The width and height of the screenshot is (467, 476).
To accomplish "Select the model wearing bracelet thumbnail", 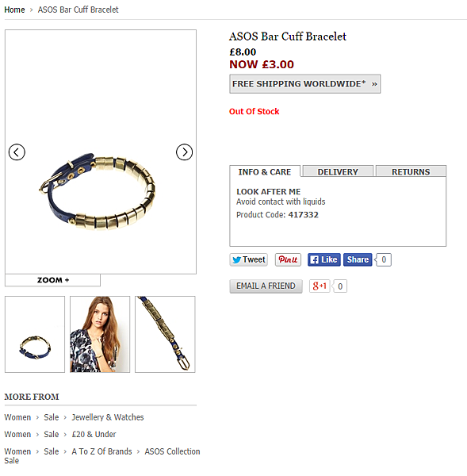I will [100, 334].
